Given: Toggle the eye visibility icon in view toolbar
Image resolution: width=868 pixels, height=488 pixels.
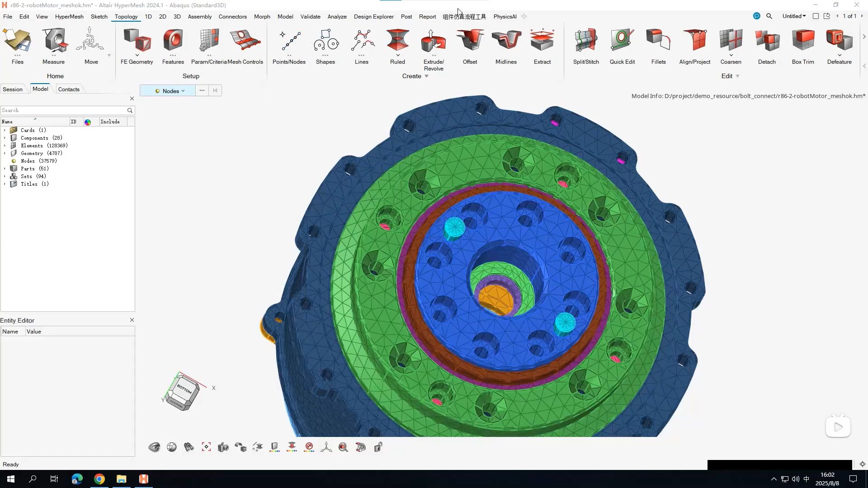Looking at the screenshot, I should click(154, 447).
